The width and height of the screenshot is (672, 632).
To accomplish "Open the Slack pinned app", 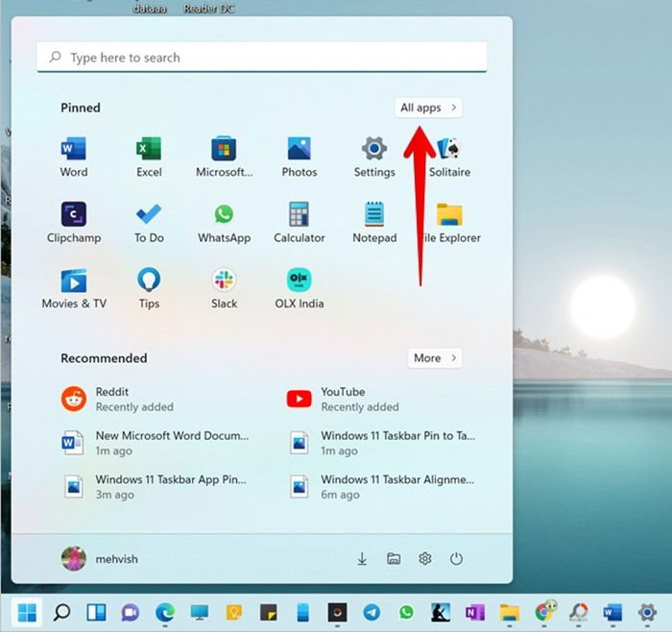I will (x=224, y=288).
